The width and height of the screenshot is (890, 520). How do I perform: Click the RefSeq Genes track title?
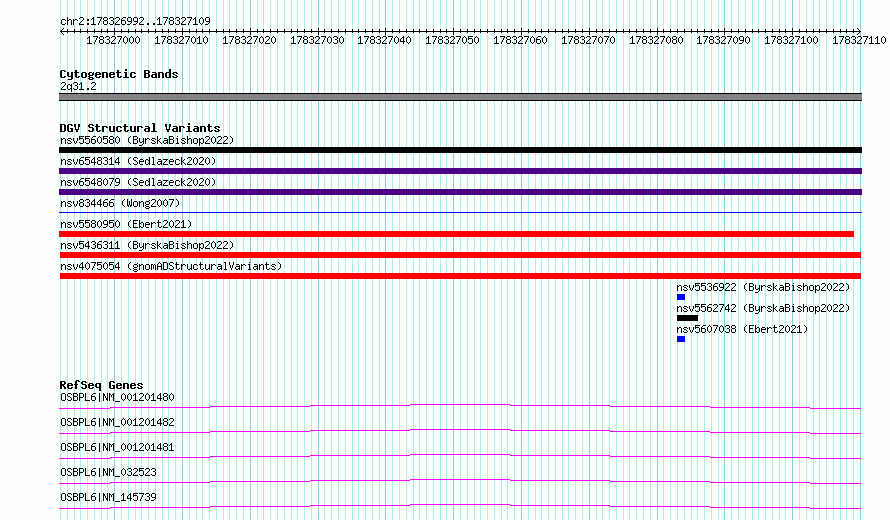tap(101, 385)
